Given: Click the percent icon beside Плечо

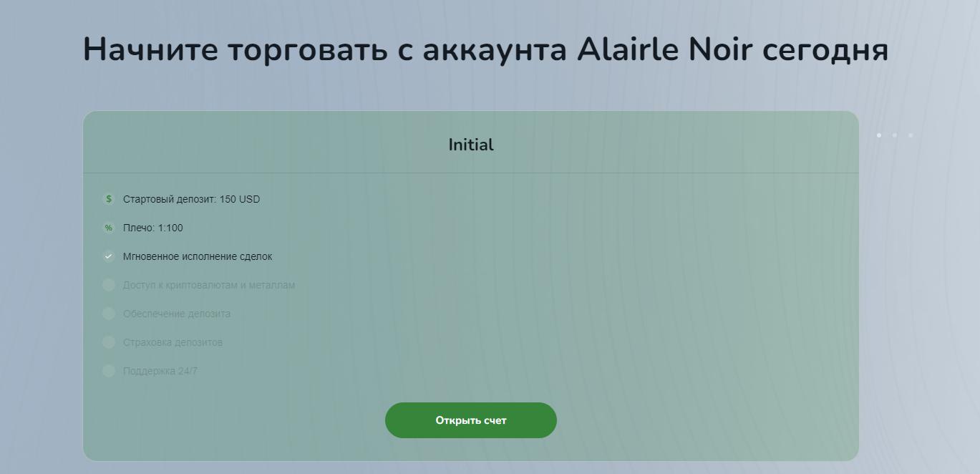Looking at the screenshot, I should (x=109, y=228).
